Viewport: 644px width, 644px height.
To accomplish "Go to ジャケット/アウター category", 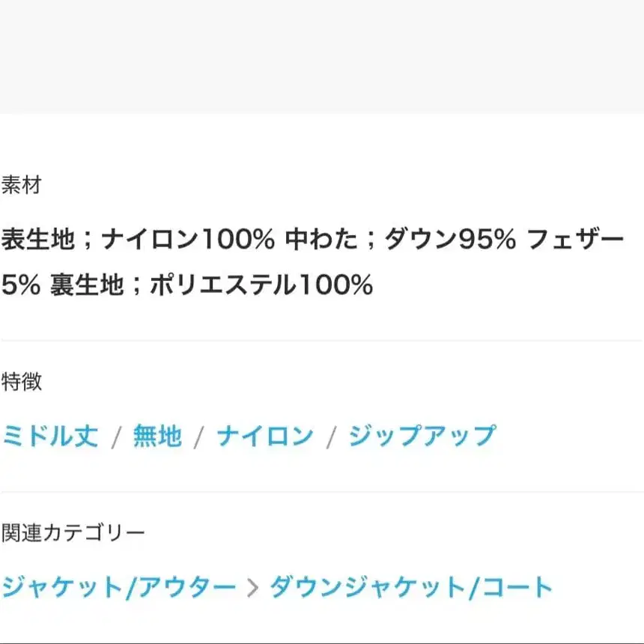I will (x=118, y=587).
